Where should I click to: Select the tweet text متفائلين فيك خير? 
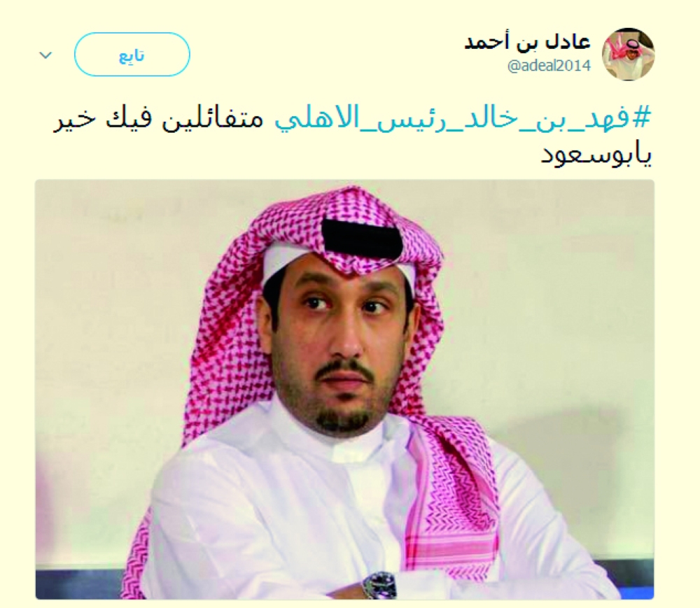pos(159,120)
